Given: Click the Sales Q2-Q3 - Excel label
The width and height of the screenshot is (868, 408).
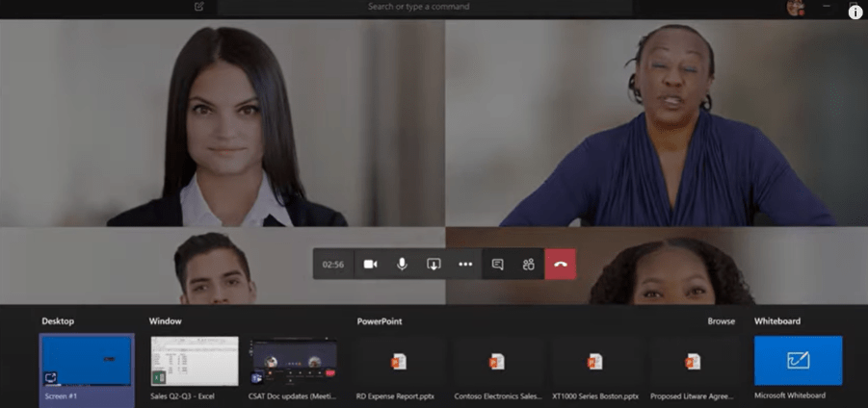Looking at the screenshot, I should click(183, 395).
